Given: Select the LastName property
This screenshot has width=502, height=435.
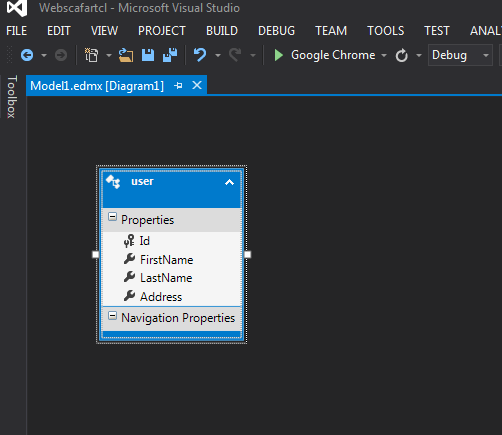Looking at the screenshot, I should click(x=166, y=278).
